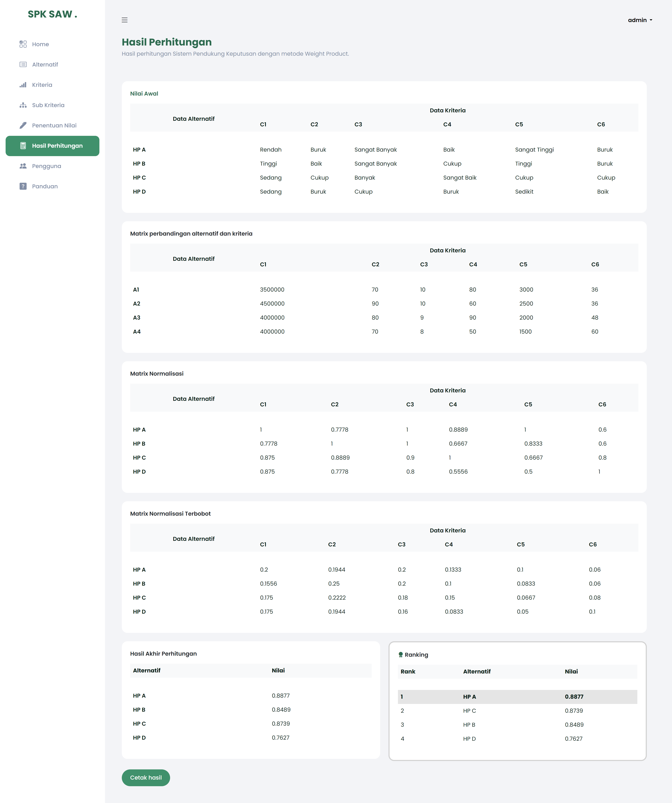This screenshot has height=803, width=672.
Task: Open Kriteria menu item
Action: 52,85
